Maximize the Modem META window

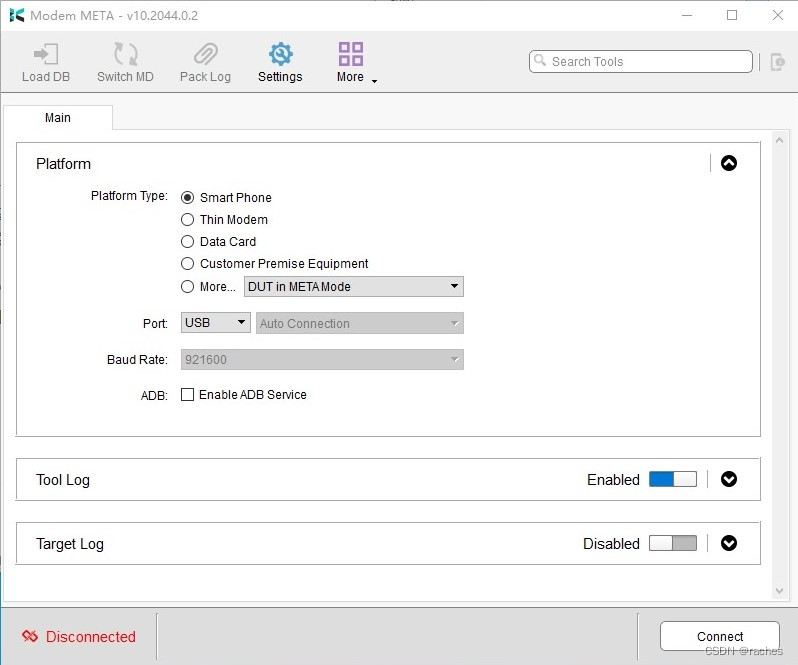point(732,15)
